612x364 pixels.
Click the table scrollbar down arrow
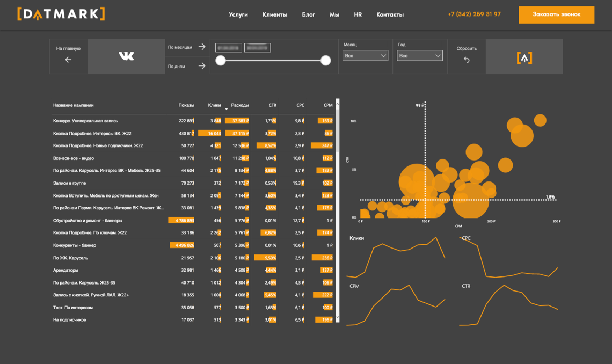click(x=338, y=318)
